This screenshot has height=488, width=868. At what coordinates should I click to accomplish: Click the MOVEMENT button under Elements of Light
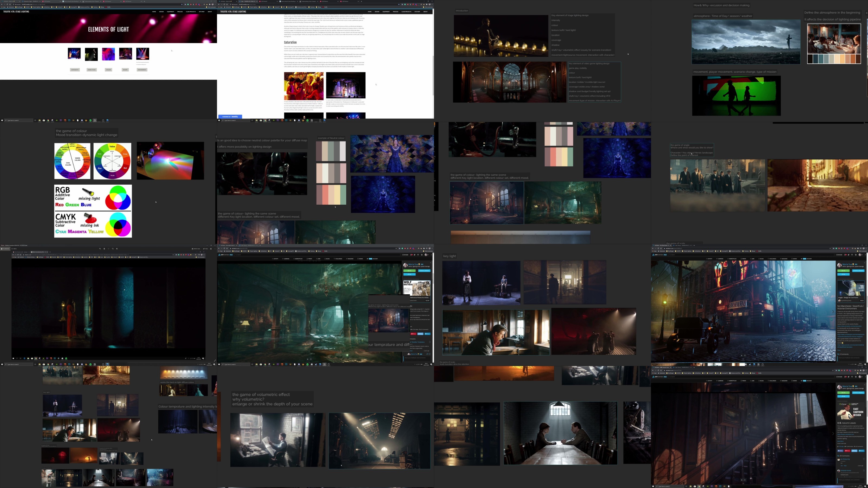(x=142, y=70)
